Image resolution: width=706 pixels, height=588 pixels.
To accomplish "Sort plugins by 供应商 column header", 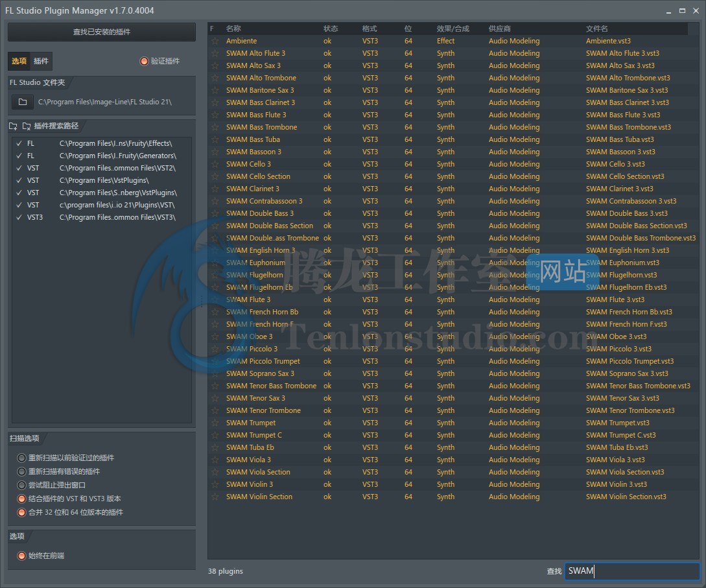I will tap(500, 29).
